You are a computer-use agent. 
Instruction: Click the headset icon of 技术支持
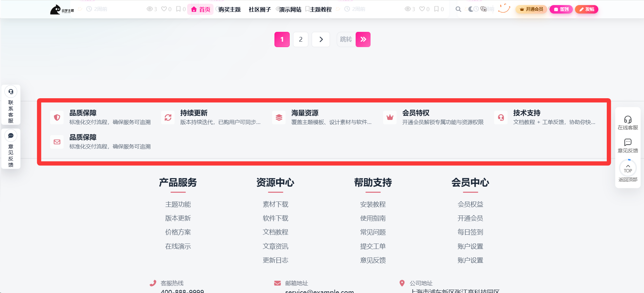pos(501,118)
